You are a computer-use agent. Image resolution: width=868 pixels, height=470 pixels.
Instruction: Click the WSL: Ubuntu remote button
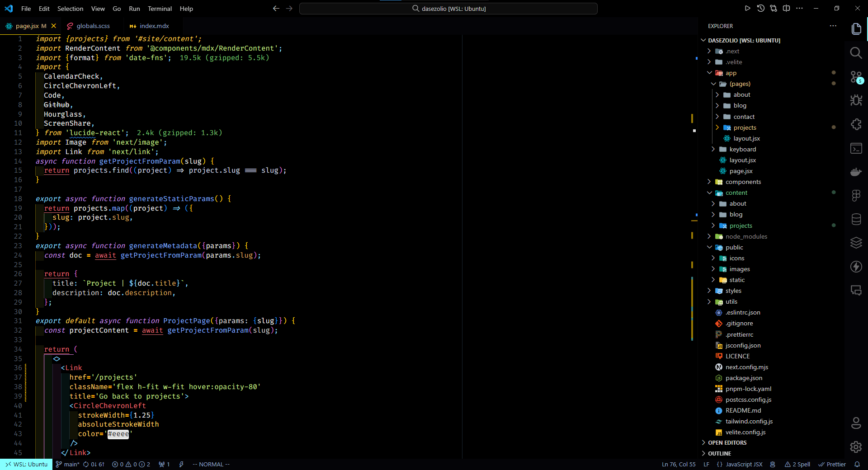click(x=26, y=465)
